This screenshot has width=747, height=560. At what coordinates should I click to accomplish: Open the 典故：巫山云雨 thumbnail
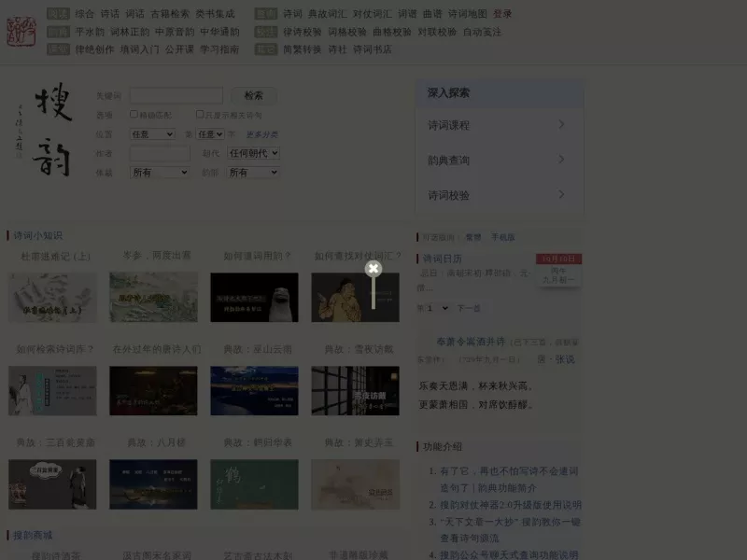[254, 391]
